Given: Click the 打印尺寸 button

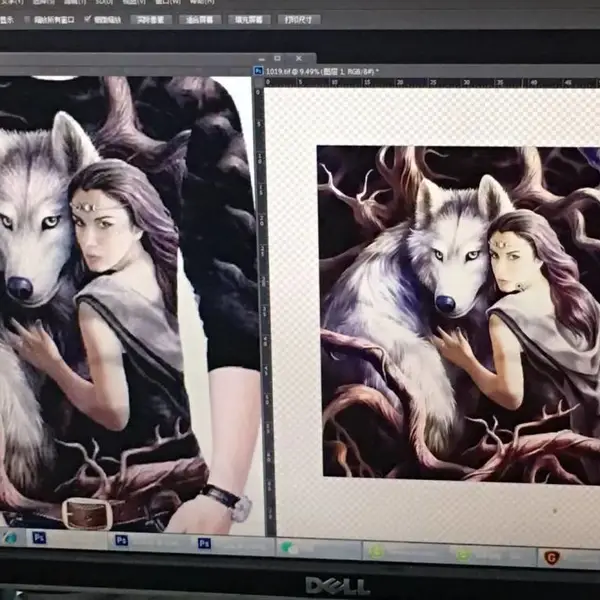Looking at the screenshot, I should 298,20.
